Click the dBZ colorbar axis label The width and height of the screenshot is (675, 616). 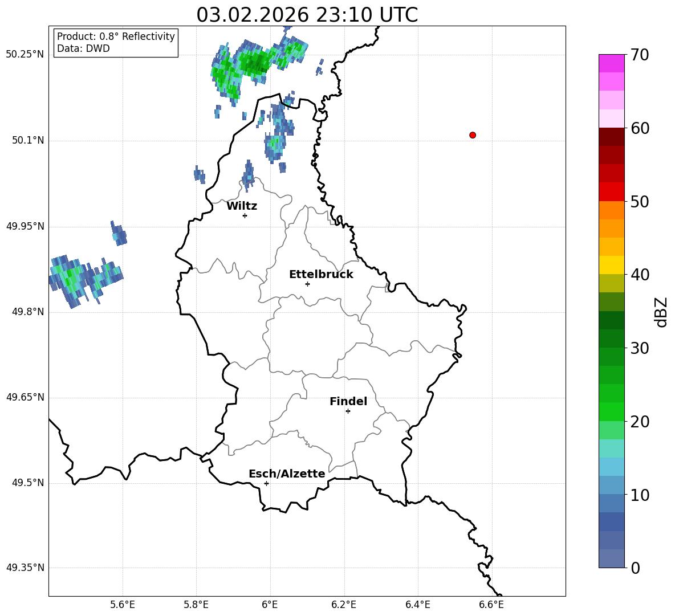(662, 312)
